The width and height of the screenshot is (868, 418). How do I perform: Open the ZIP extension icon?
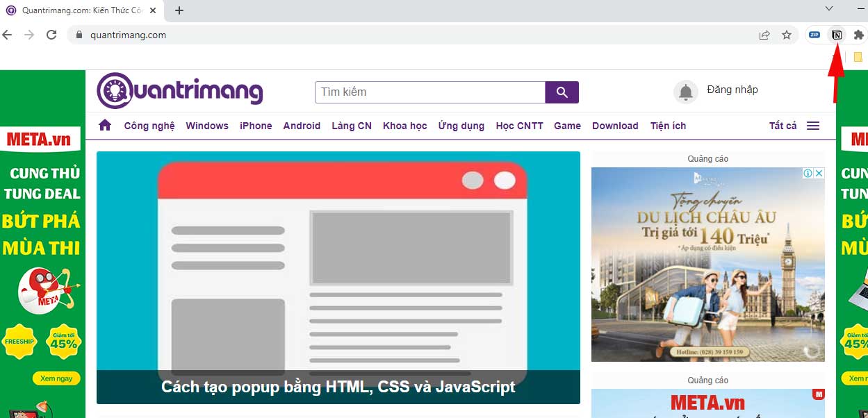pyautogui.click(x=814, y=34)
